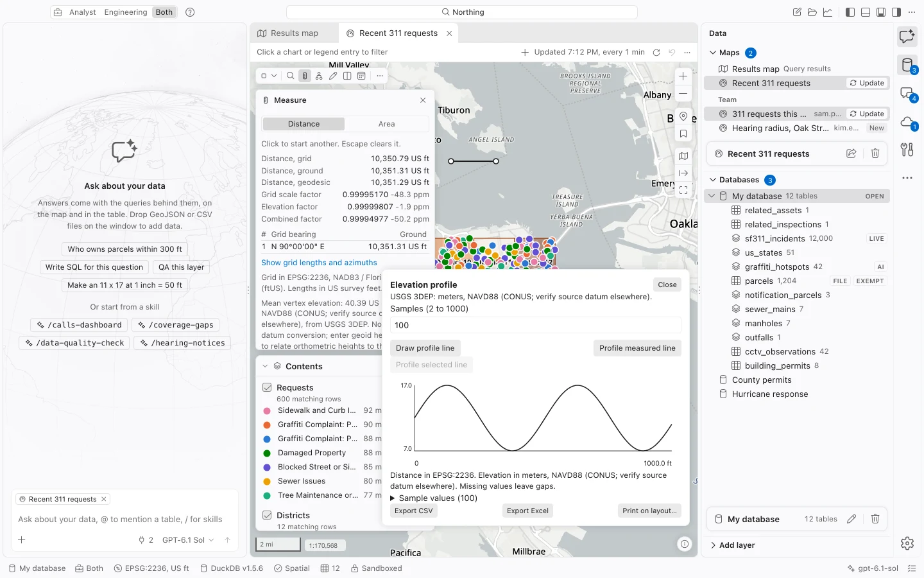
Task: Open the AI chat sidebar icon
Action: pos(907,37)
